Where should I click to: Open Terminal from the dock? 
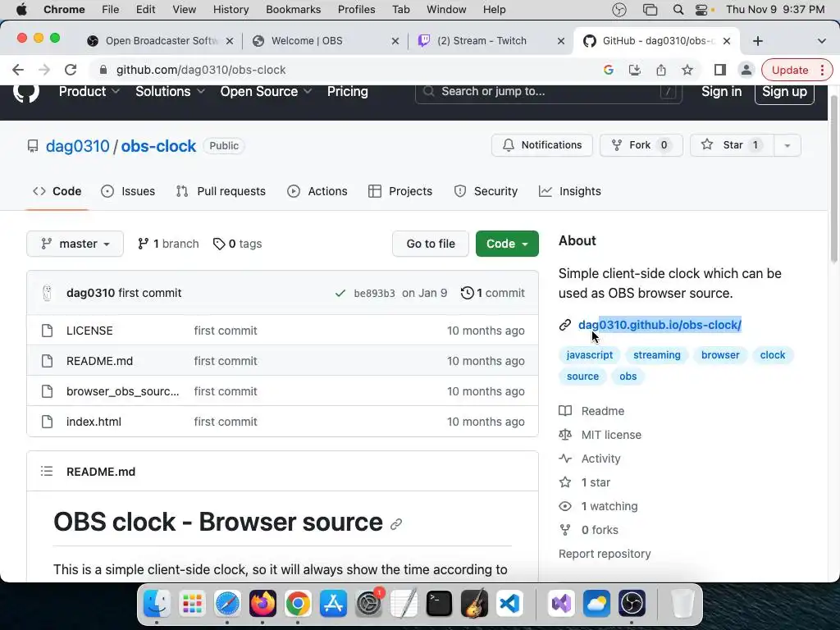tap(439, 605)
